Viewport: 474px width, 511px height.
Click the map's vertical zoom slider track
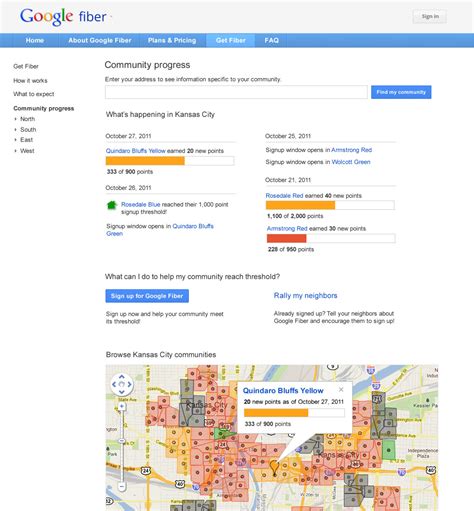122,446
